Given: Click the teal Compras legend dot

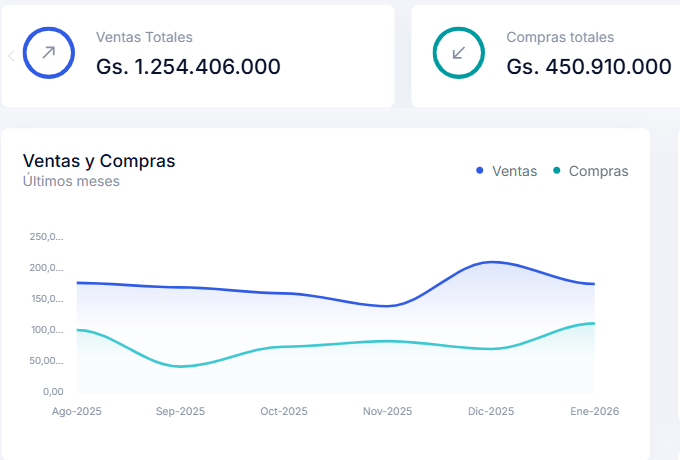Looking at the screenshot, I should [556, 171].
